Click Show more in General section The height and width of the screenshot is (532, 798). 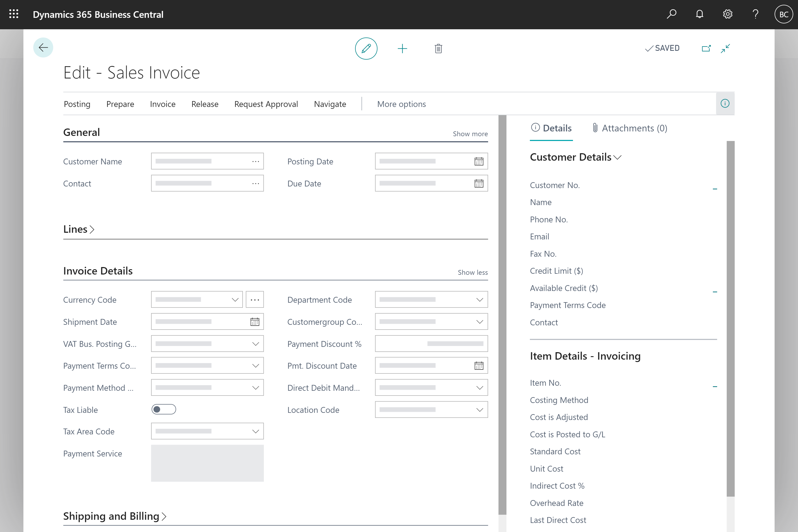coord(470,134)
